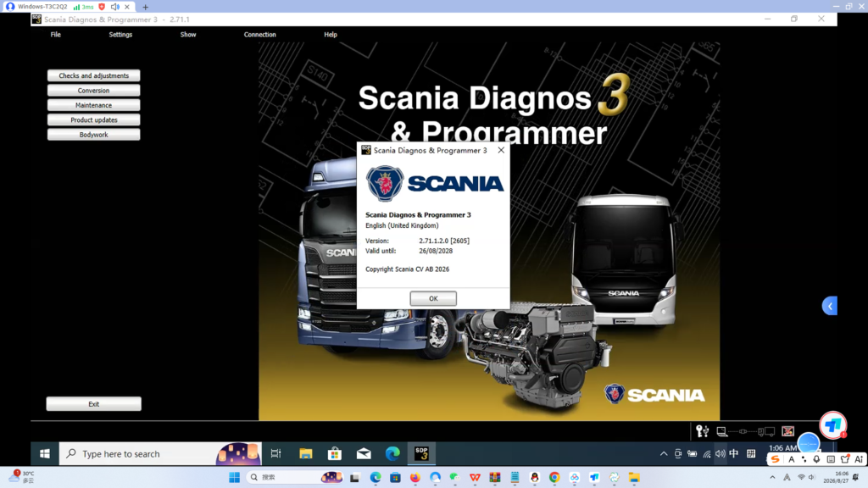Open the File menu
868x488 pixels.
(55, 34)
